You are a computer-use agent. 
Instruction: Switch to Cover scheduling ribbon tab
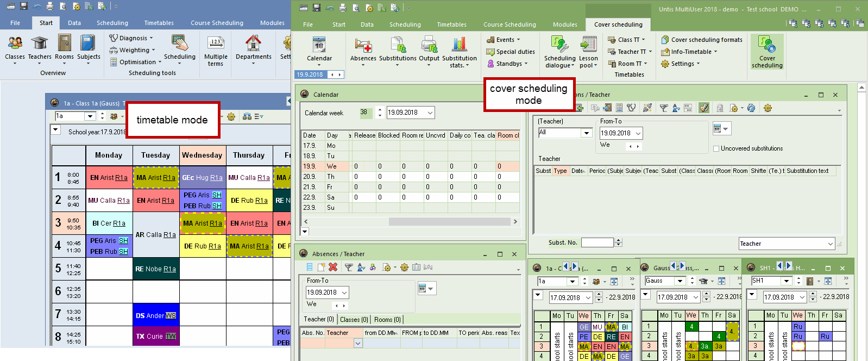[x=618, y=24]
